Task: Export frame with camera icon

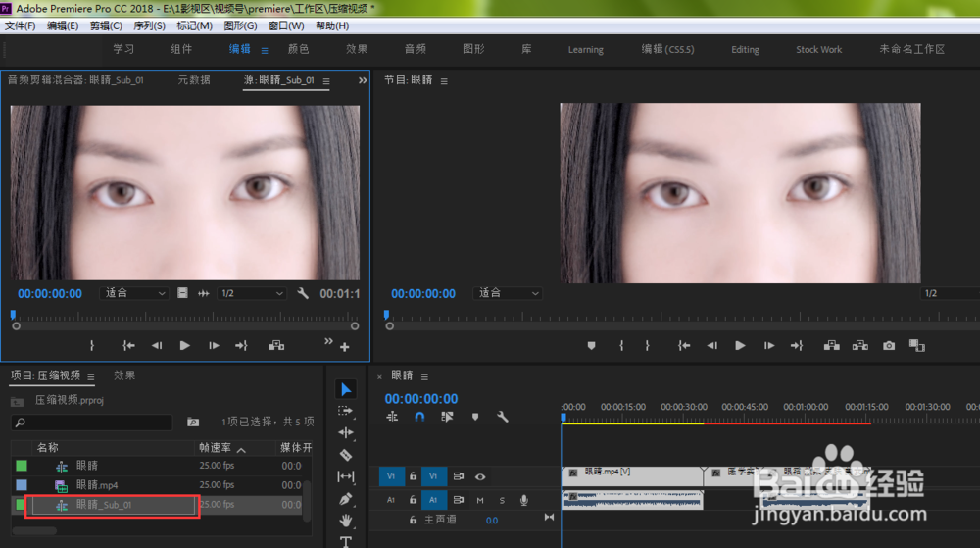Action: 889,345
